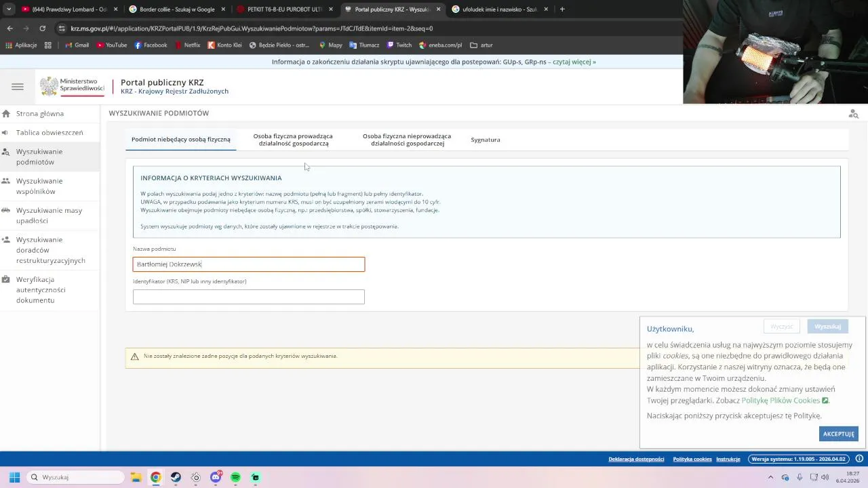Click the Wyszukiwanie masy upadłości icon
The width and height of the screenshot is (868, 488).
pos(6,211)
